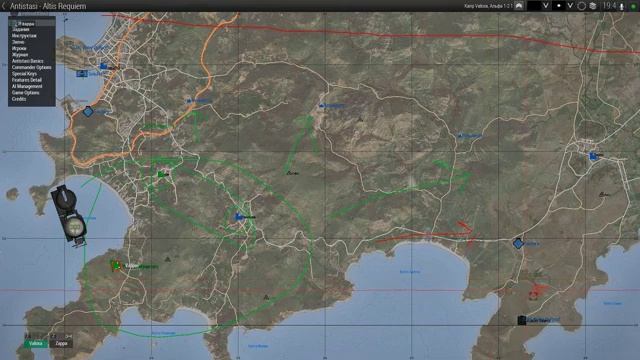This screenshot has height=360, width=640.
Task: Click the blue outpost marker in north-central hills
Action: point(322,106)
